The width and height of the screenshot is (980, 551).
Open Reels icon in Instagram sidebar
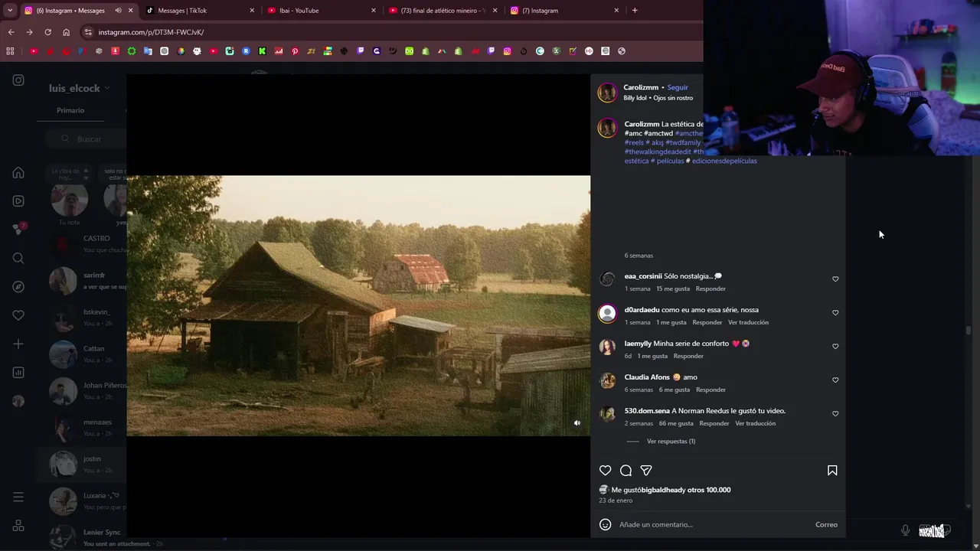click(18, 201)
